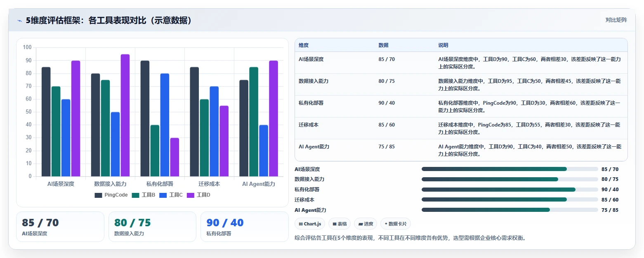Click the 工具B bar in AI Agent能力 group
The image size is (644, 258).
tap(254, 122)
